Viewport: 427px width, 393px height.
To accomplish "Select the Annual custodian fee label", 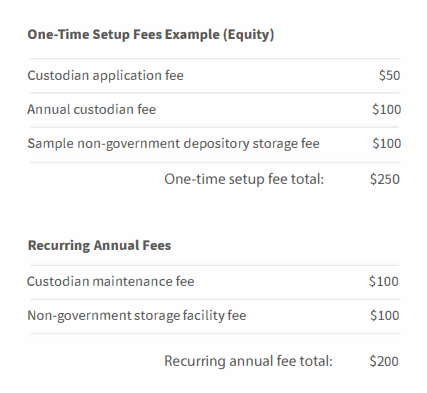I will [91, 109].
